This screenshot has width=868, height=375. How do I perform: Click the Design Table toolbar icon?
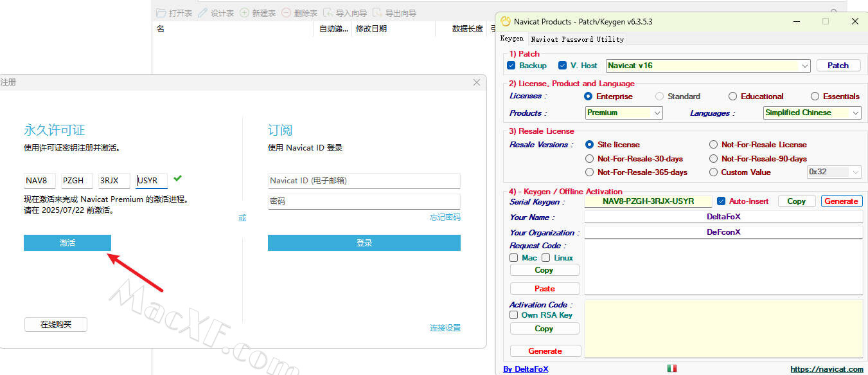203,13
